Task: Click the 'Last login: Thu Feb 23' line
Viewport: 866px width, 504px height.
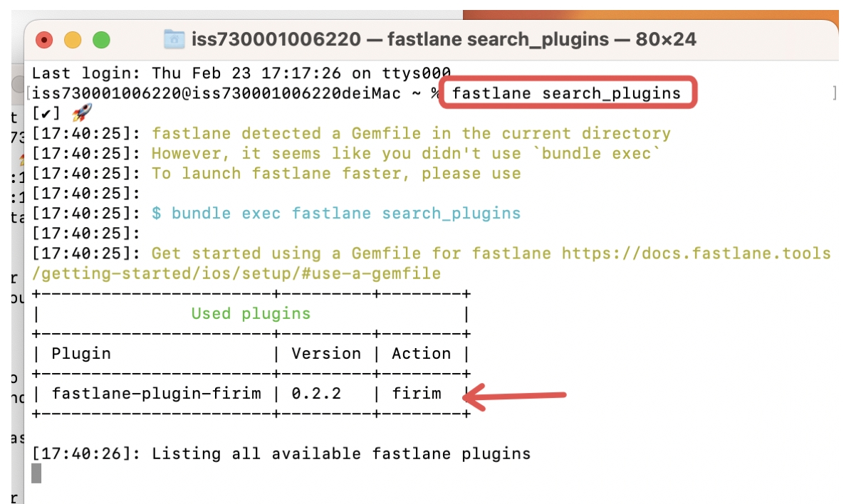Action: point(242,73)
